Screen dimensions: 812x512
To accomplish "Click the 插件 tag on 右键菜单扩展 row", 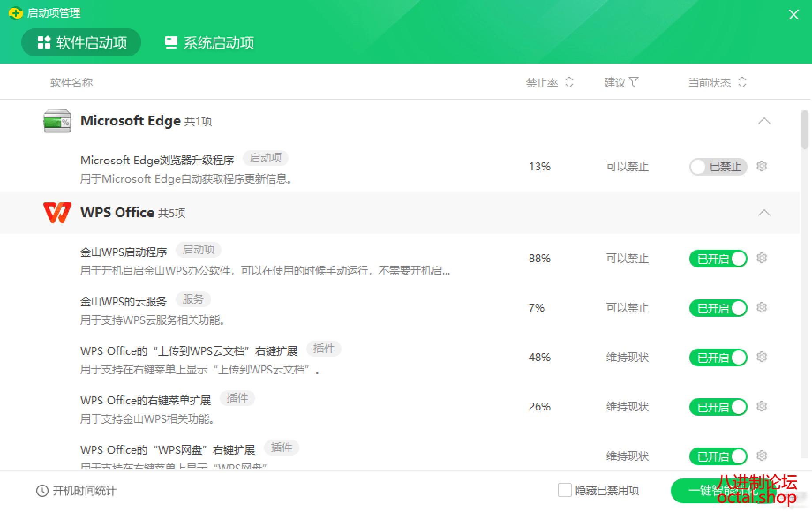I will 237,398.
